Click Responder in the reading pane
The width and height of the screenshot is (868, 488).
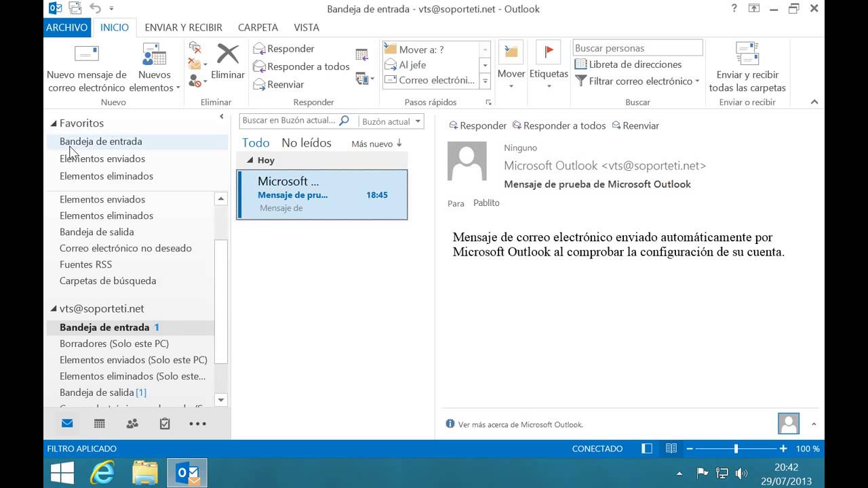pyautogui.click(x=477, y=125)
